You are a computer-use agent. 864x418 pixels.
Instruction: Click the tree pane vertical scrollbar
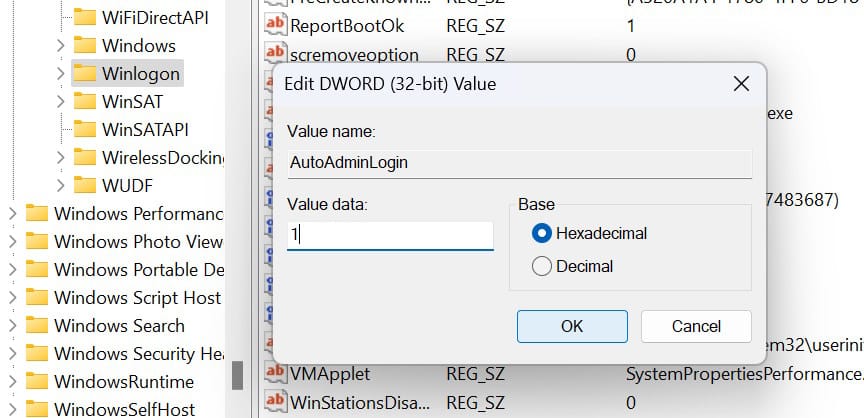point(238,375)
